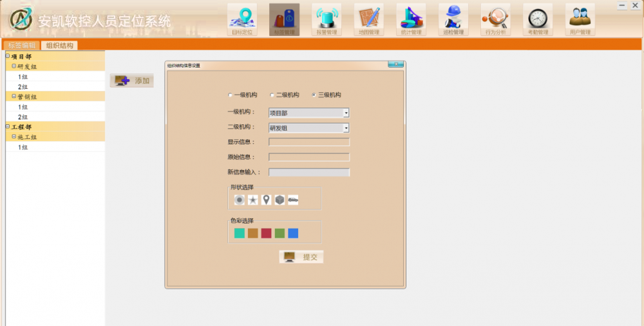Click the 提交 submit button
Viewport: 644px width, 326px height.
tap(301, 257)
